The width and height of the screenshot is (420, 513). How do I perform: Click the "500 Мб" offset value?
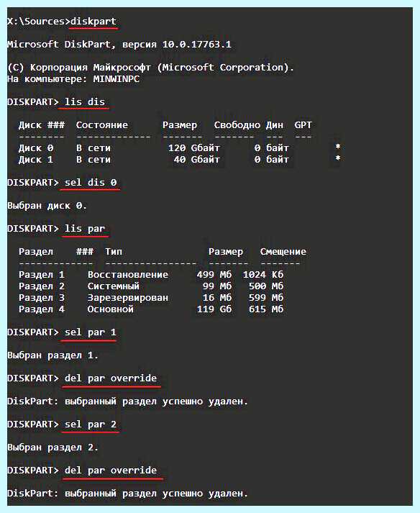[266, 286]
